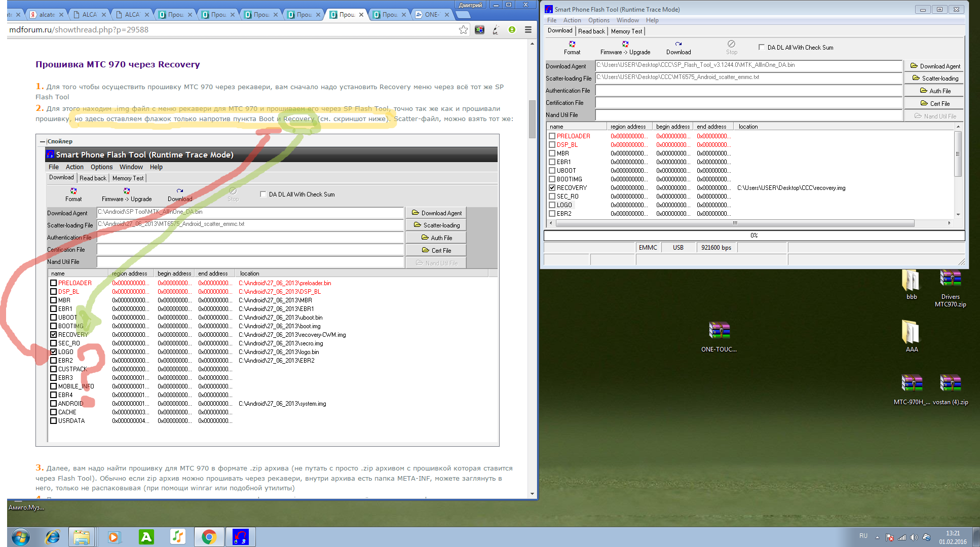Click the Scatter-loading button
The height and width of the screenshot is (547, 980).
coord(934,79)
